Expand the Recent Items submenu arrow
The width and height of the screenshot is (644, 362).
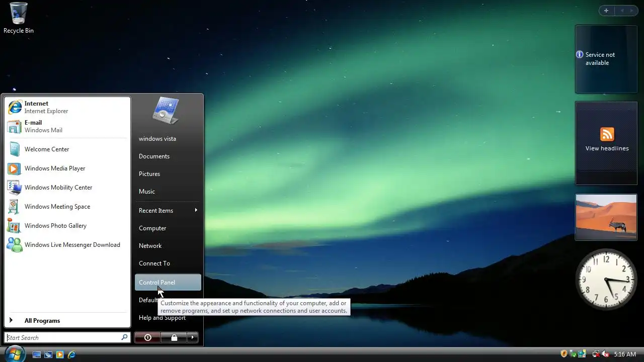click(x=196, y=210)
